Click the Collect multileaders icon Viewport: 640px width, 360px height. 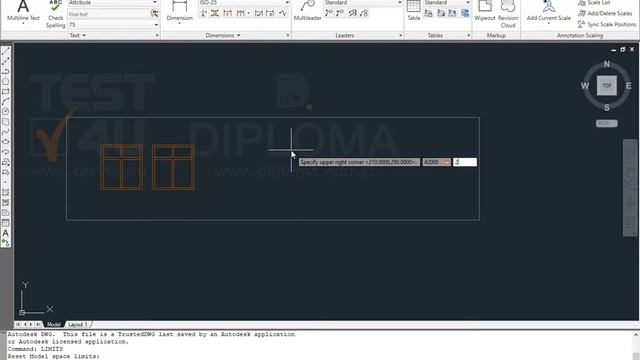point(364,13)
